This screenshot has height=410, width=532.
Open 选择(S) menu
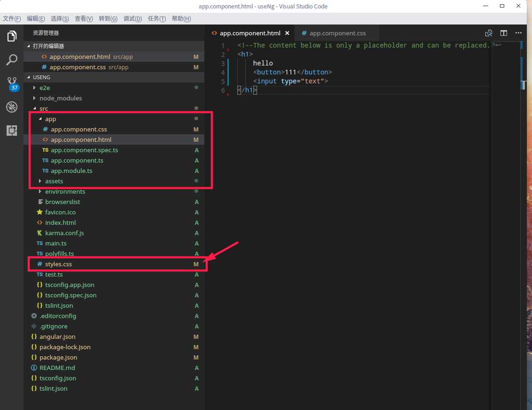[x=60, y=19]
